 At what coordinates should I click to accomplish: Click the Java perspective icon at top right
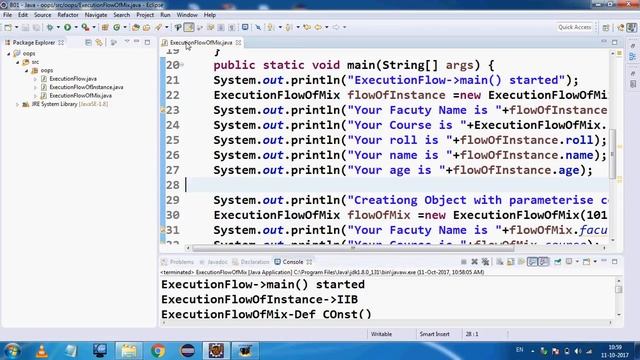pyautogui.click(x=631, y=27)
